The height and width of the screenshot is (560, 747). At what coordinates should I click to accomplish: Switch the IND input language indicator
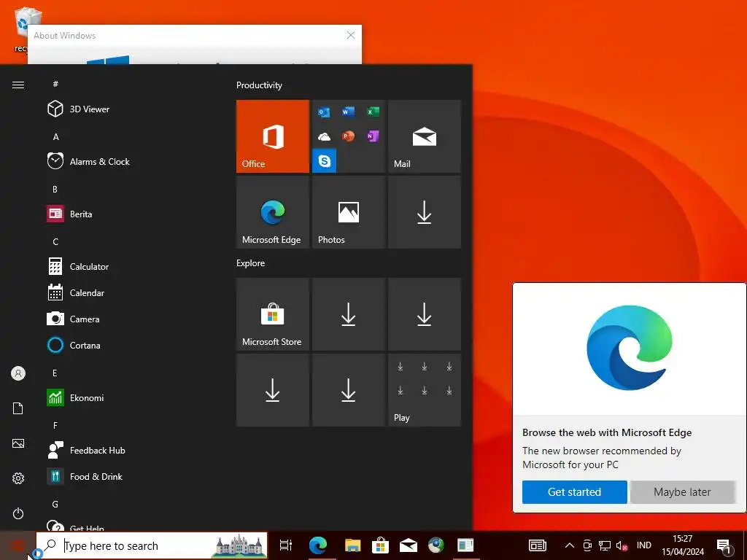(643, 545)
